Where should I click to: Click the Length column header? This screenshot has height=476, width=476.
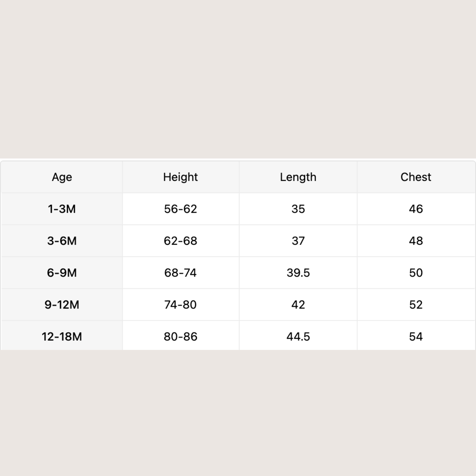pos(298,177)
